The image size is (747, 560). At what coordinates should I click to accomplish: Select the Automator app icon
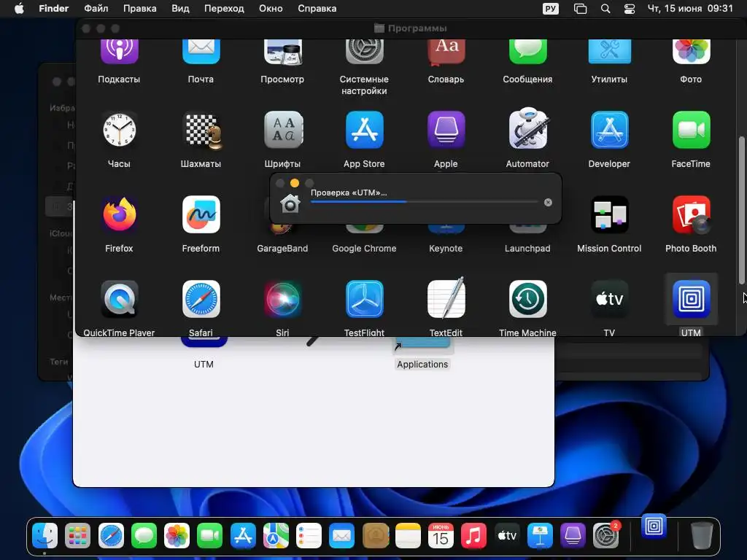click(527, 128)
